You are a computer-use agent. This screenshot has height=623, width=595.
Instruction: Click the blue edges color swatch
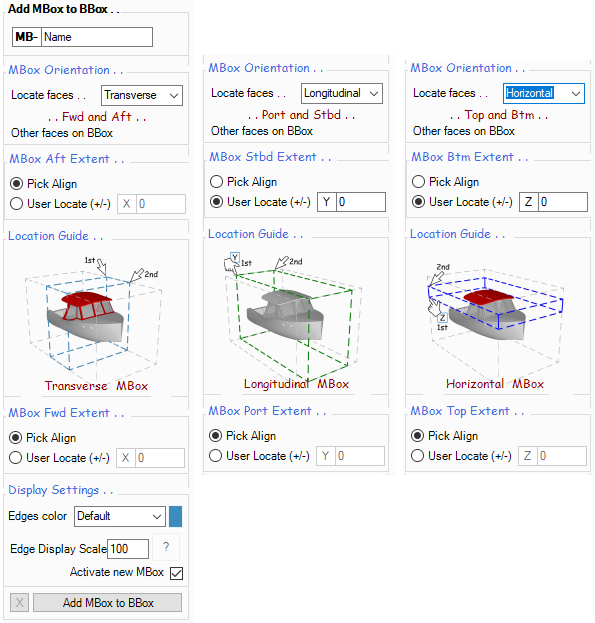pos(176,517)
